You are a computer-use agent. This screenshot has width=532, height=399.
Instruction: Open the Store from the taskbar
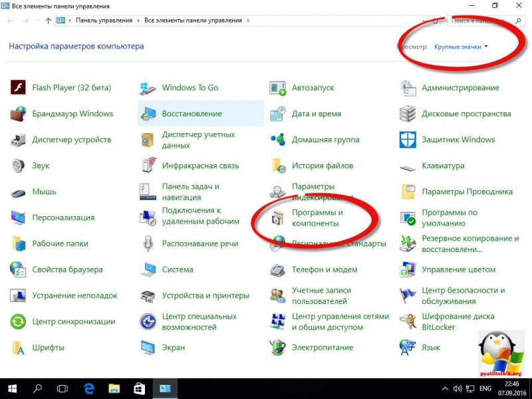coord(140,389)
